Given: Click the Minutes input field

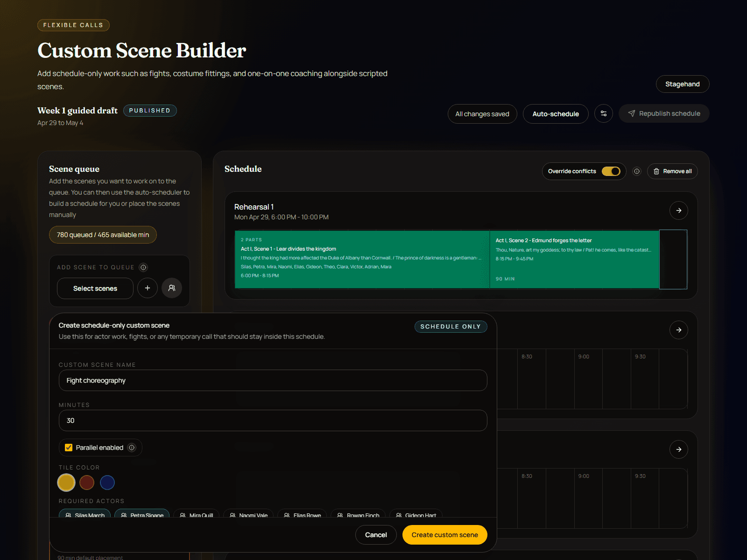Looking at the screenshot, I should 273,420.
